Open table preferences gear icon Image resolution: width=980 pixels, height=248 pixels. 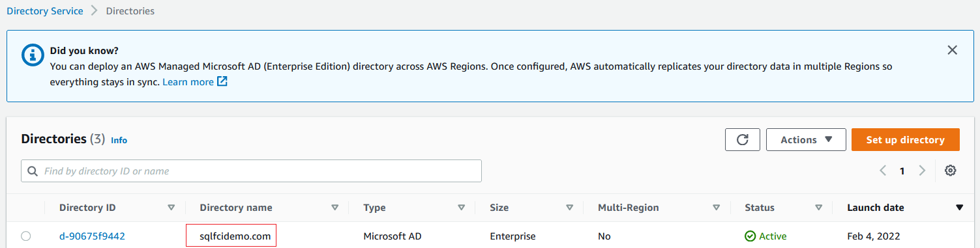tap(951, 171)
